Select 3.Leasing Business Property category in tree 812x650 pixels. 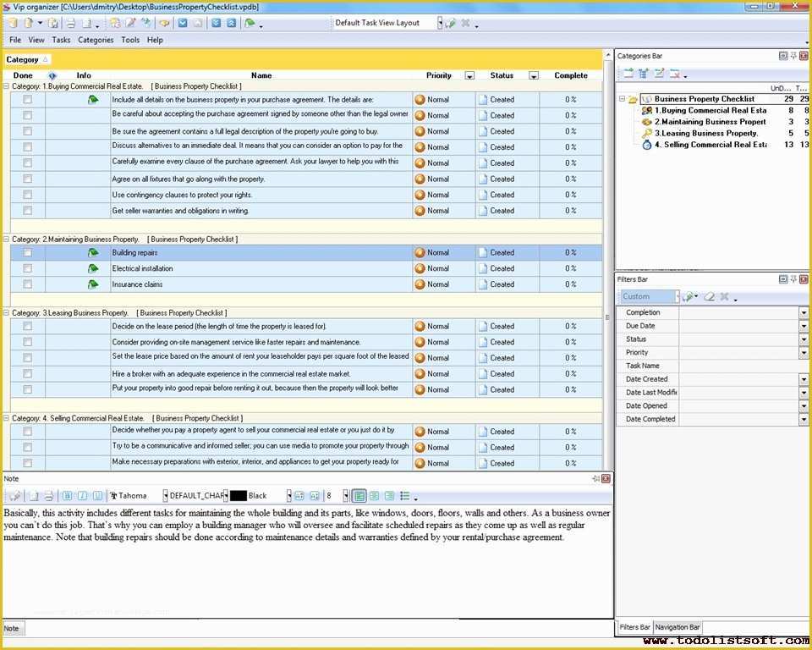coord(706,133)
